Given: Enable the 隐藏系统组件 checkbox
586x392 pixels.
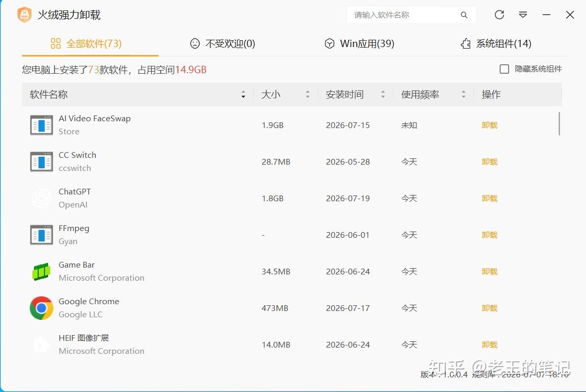Looking at the screenshot, I should (504, 69).
